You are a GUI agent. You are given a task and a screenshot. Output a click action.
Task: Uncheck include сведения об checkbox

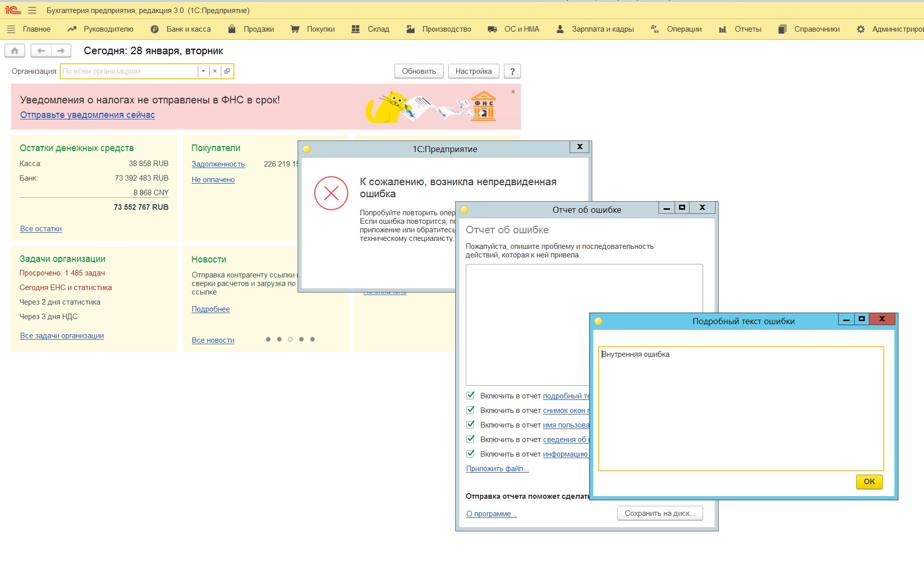point(470,439)
